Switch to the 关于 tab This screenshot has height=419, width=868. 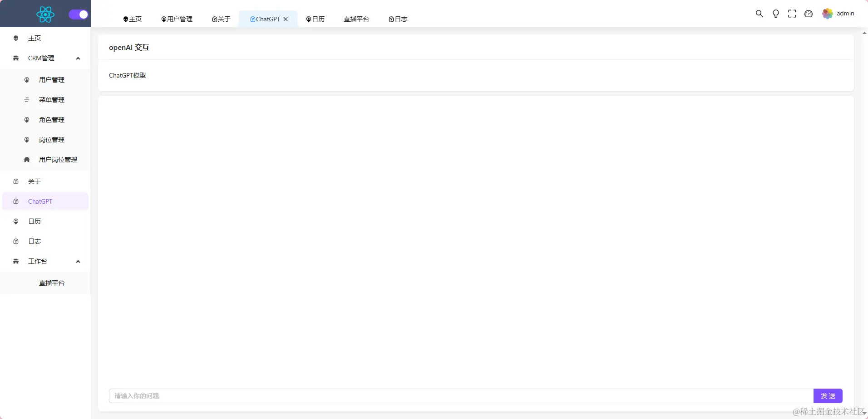[x=221, y=19]
